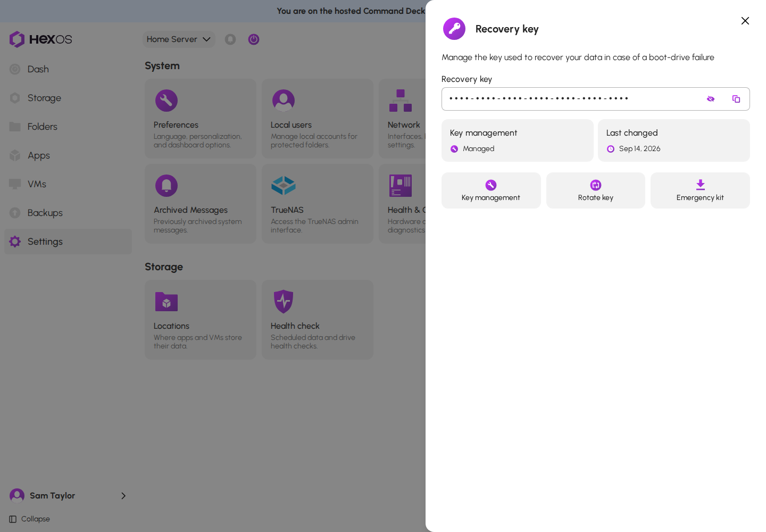Download the Emergency kit
Viewport: 766px width, 532px height.
tap(700, 190)
